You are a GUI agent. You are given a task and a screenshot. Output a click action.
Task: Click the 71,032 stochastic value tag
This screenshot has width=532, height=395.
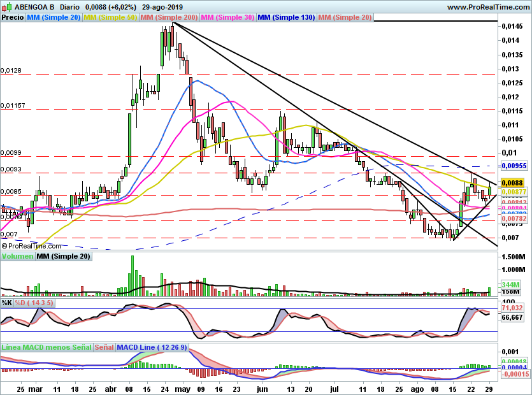pyautogui.click(x=512, y=308)
